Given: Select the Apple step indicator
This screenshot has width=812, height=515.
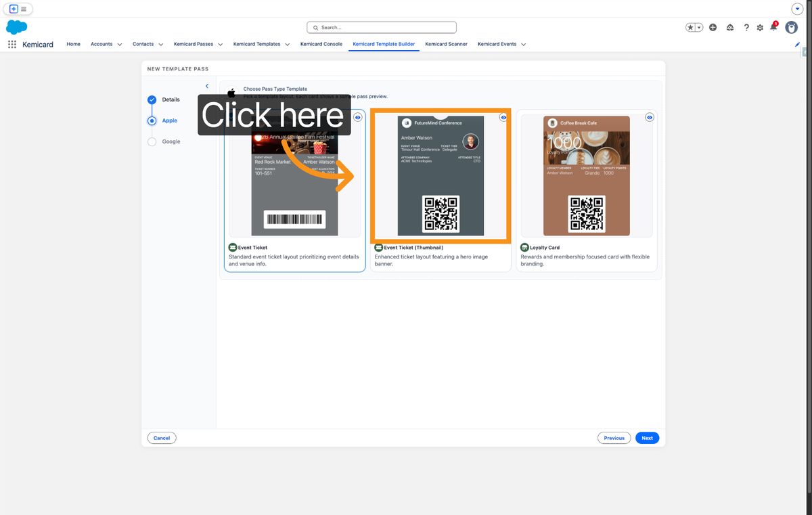Looking at the screenshot, I should pyautogui.click(x=152, y=120).
